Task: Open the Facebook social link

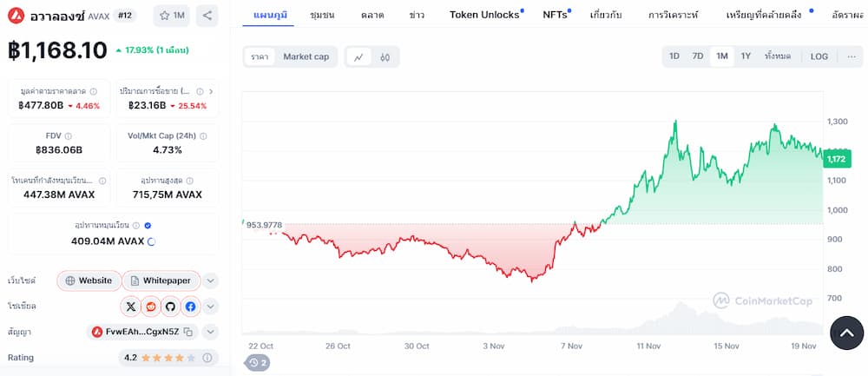Action: tap(190, 307)
